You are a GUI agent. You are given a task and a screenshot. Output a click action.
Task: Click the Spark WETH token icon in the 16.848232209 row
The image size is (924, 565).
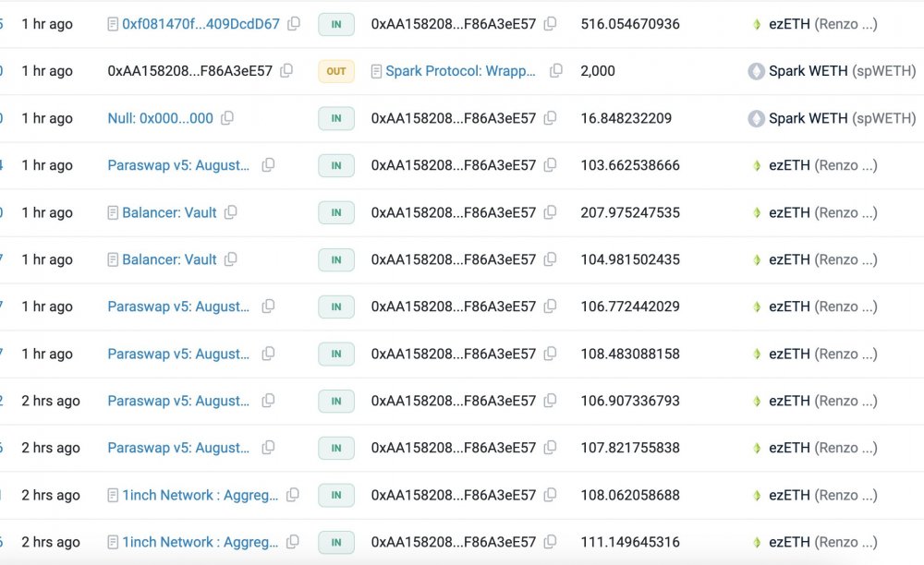click(x=756, y=118)
